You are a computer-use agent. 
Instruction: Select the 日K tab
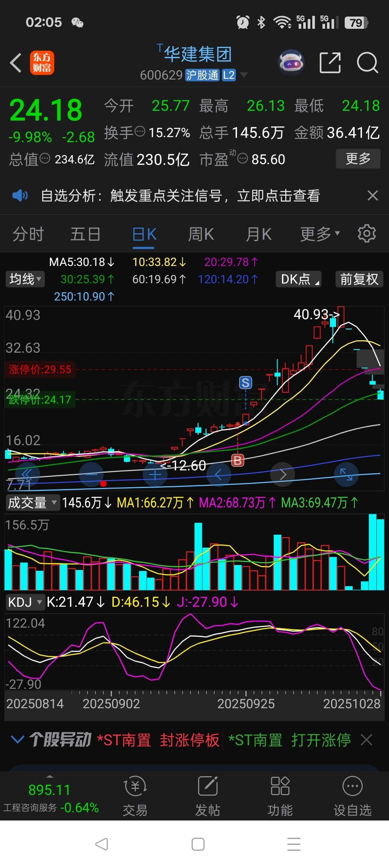[x=144, y=234]
